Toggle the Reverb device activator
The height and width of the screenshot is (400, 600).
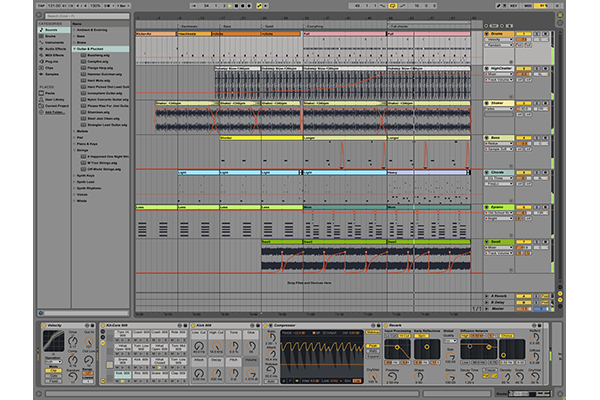click(x=387, y=326)
